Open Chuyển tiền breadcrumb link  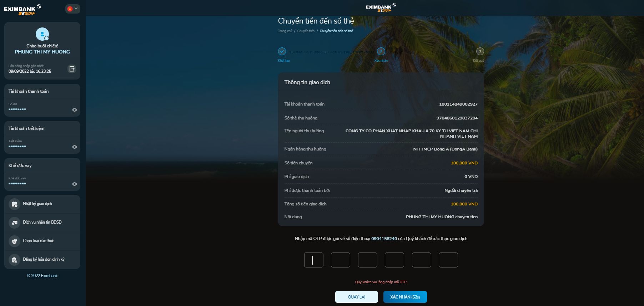coord(306,31)
